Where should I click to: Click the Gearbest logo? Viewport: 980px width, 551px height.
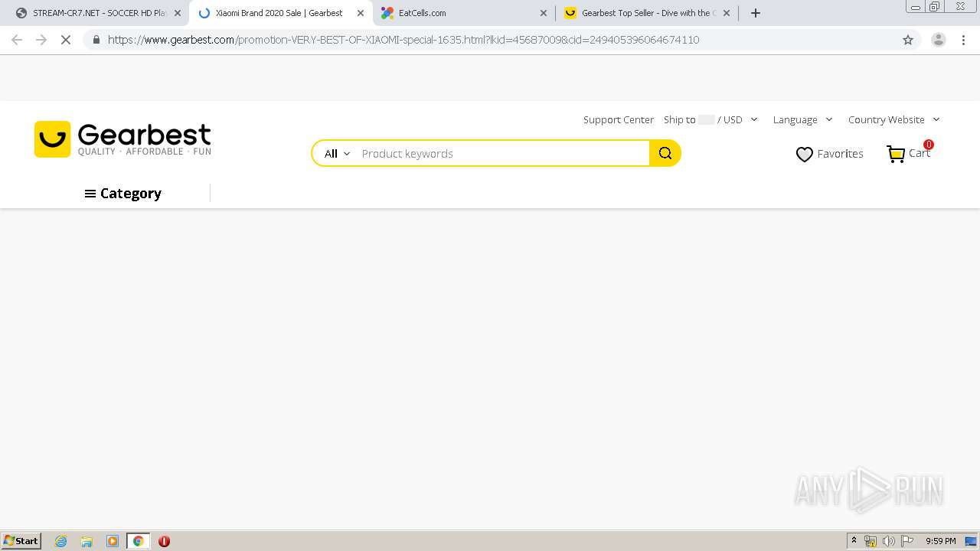pos(122,139)
